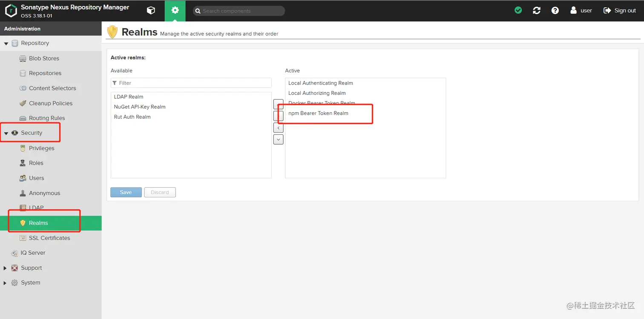Screen dimensions: 644x319
Task: Click the Discard button
Action: [160, 192]
